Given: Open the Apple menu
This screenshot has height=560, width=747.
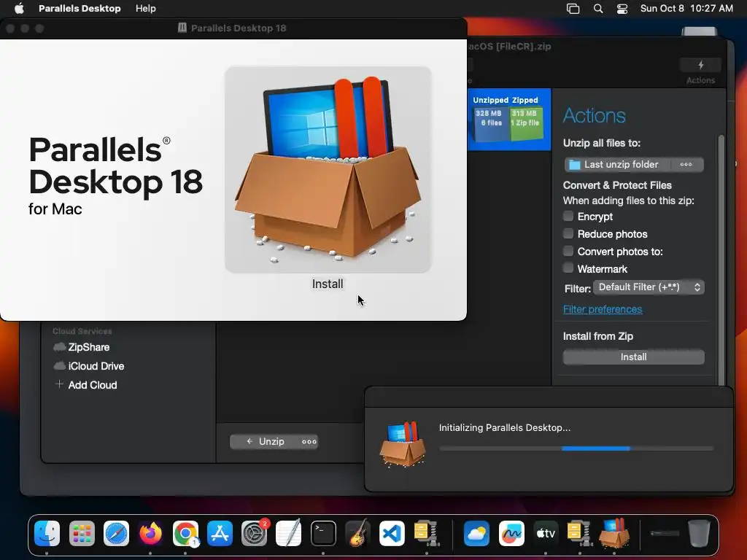Looking at the screenshot, I should [19, 9].
